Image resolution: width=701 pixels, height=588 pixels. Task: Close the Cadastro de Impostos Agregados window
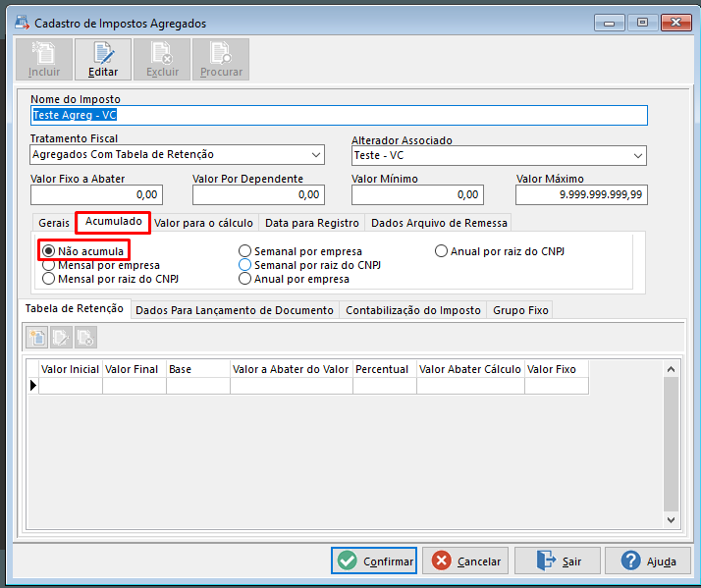pyautogui.click(x=675, y=23)
